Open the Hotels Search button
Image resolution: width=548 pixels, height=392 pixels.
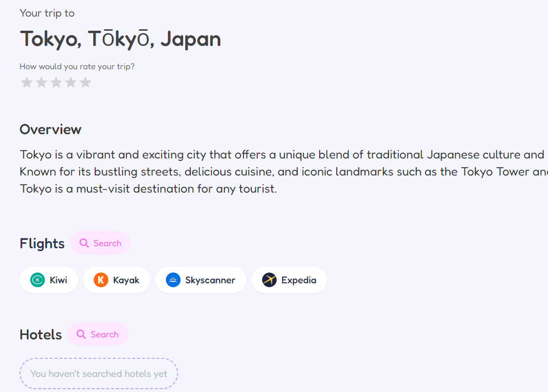pyautogui.click(x=98, y=334)
